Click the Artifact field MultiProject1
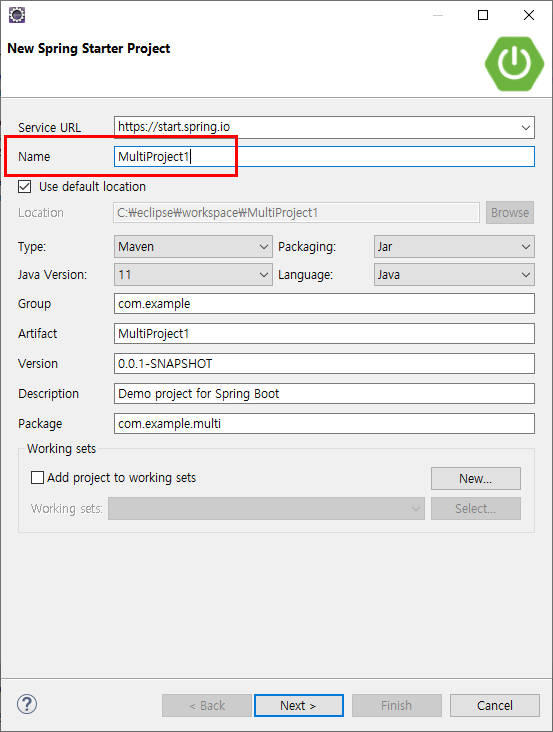The height and width of the screenshot is (732, 553). click(324, 334)
